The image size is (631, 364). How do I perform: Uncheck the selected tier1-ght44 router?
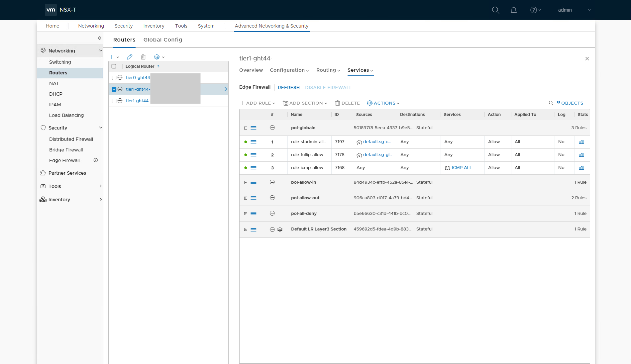coord(114,89)
